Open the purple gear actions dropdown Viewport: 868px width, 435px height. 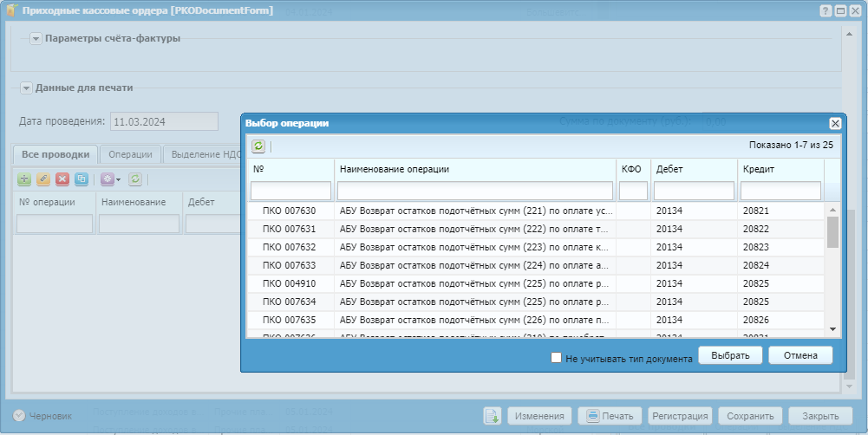(x=110, y=179)
